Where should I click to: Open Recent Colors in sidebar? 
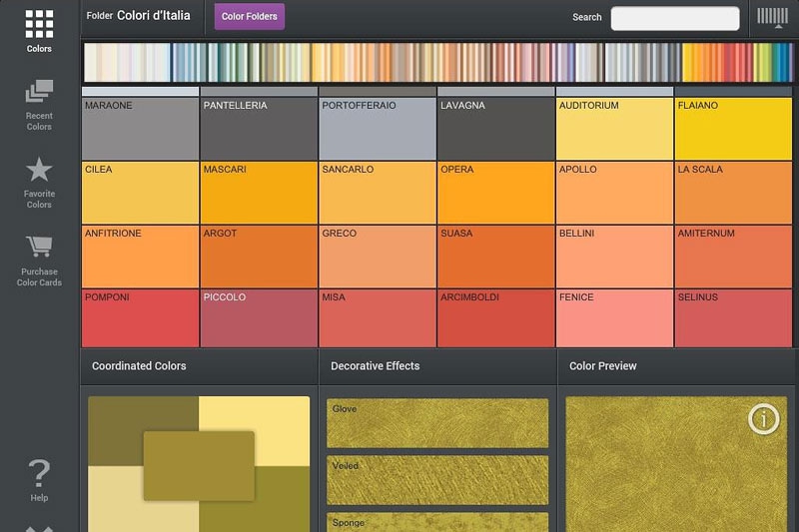point(39,92)
